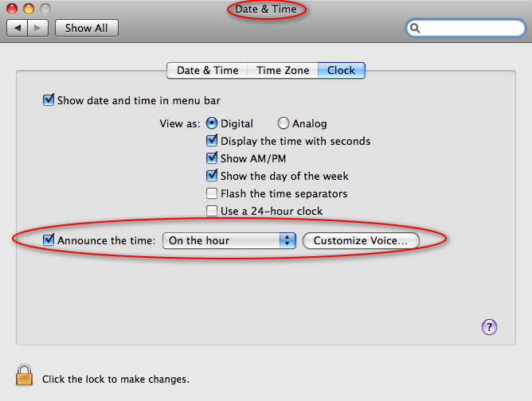Uncheck Display the time with seconds

[212, 141]
